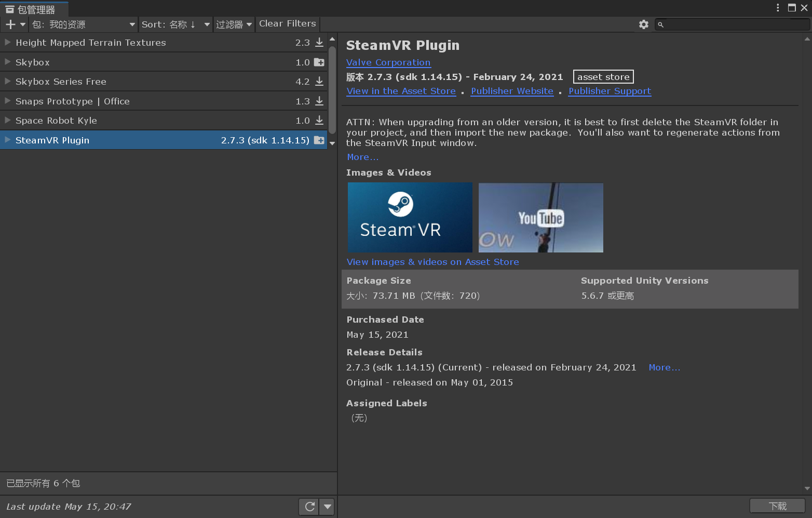Select the 包管理器 window tab

click(x=34, y=9)
